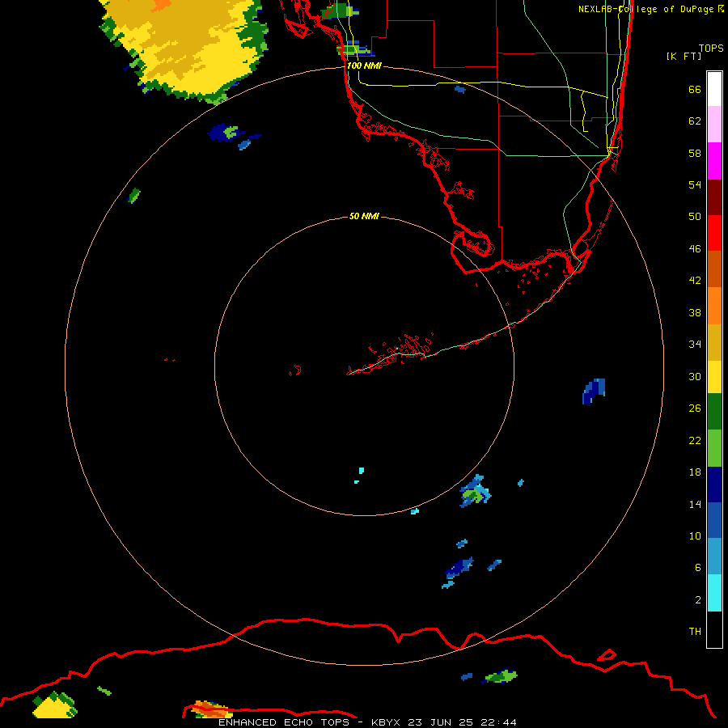Click the "34" legend value
Screen dimensions: 728x728
tap(695, 344)
